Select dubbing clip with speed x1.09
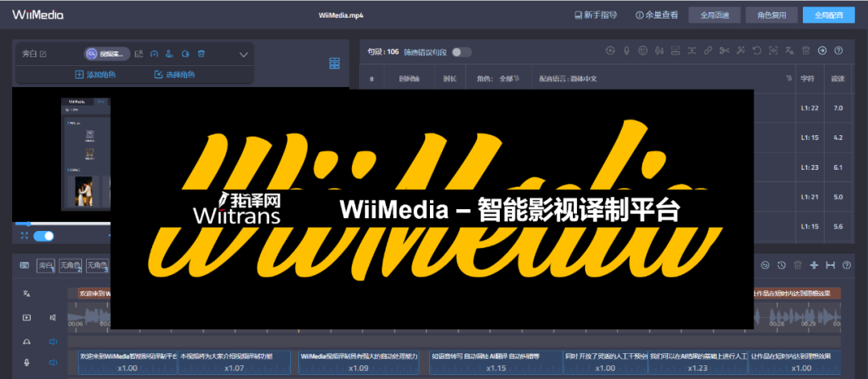The image size is (868, 379). click(x=358, y=362)
